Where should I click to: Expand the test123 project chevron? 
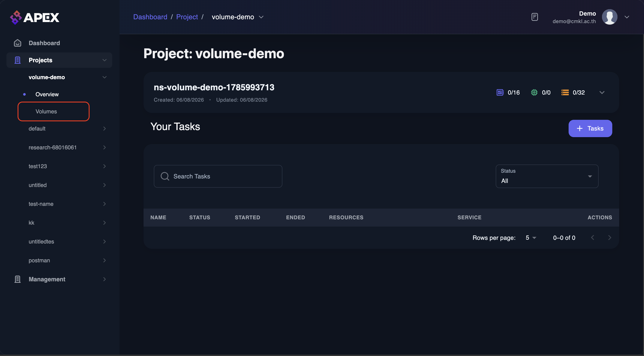[x=105, y=166]
